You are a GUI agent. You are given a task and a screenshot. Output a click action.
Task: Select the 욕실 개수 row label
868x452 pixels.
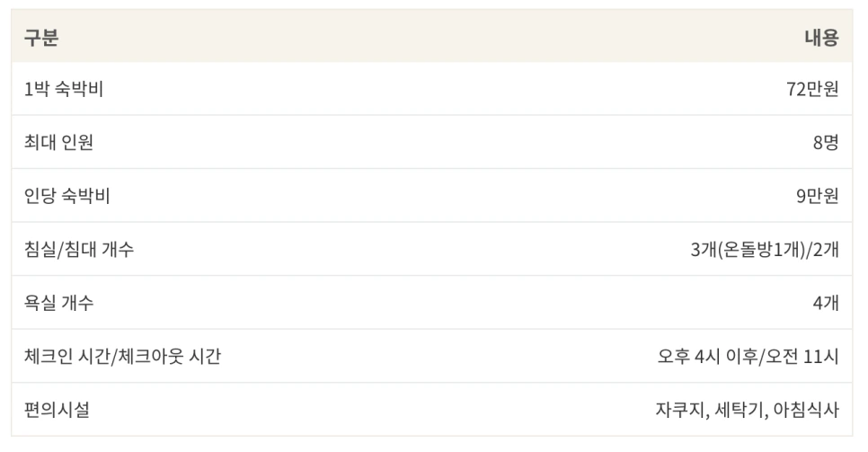click(x=58, y=303)
